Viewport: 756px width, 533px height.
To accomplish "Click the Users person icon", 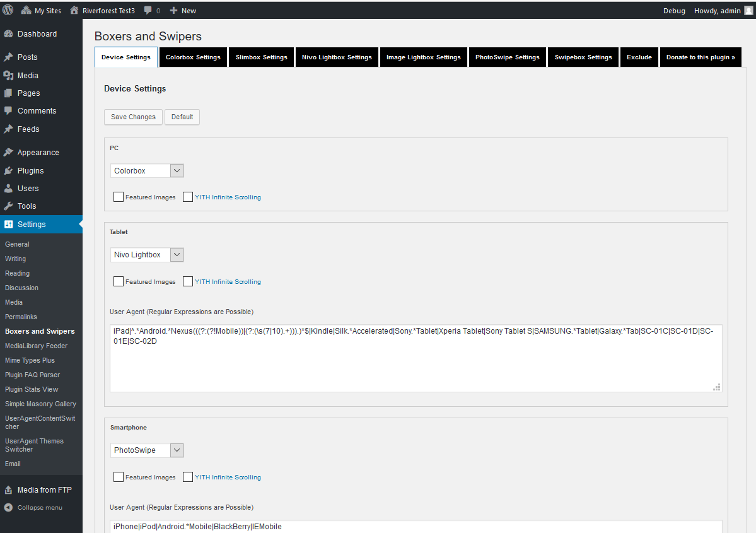I will coord(8,189).
